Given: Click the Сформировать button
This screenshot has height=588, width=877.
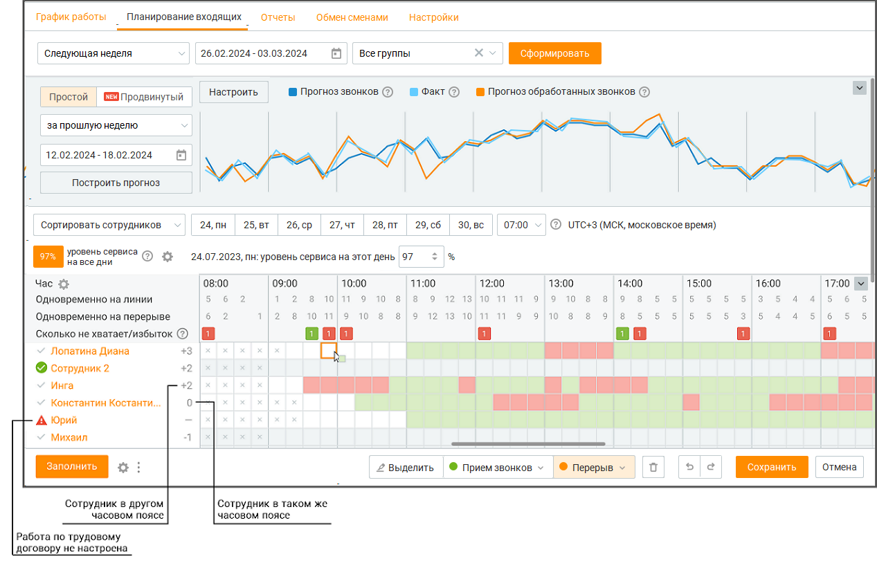Looking at the screenshot, I should pyautogui.click(x=555, y=53).
